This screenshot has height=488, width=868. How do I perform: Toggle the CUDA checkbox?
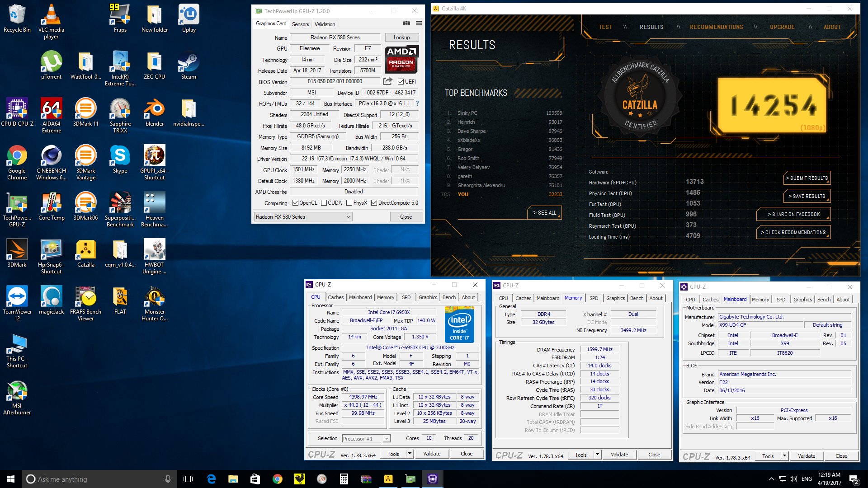coord(324,203)
